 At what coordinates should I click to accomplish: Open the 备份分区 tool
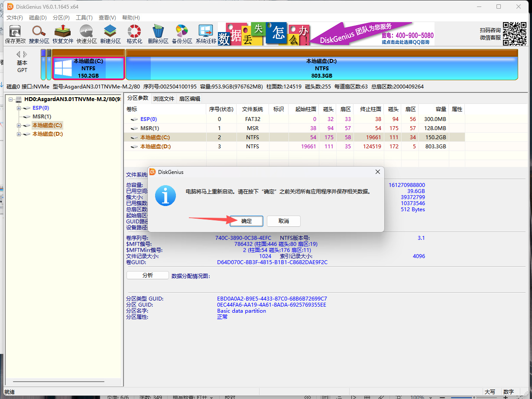[182, 34]
